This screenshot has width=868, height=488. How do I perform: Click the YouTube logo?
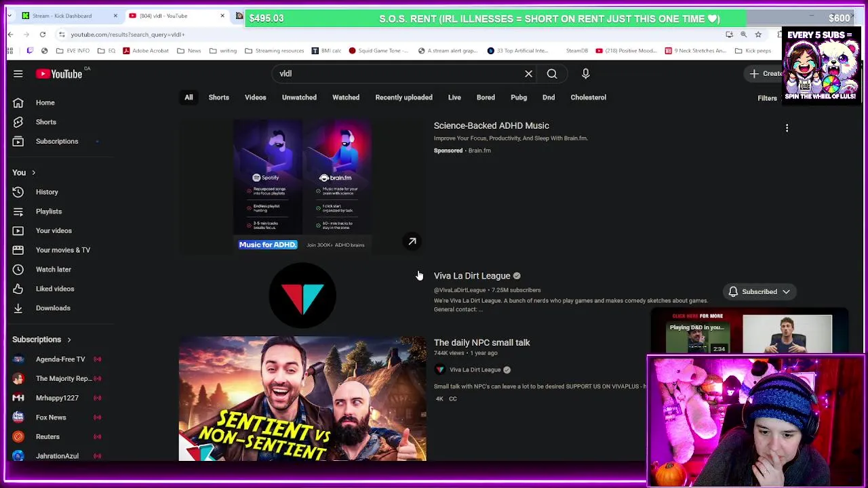pyautogui.click(x=59, y=74)
